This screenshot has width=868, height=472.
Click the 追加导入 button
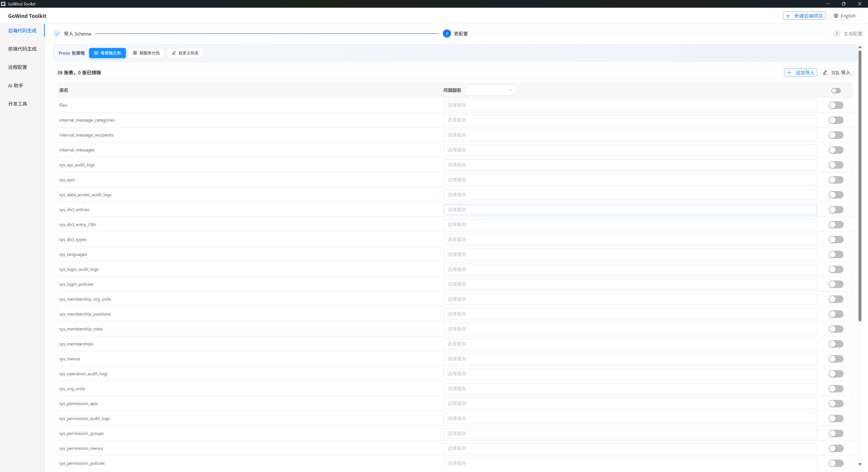point(800,72)
